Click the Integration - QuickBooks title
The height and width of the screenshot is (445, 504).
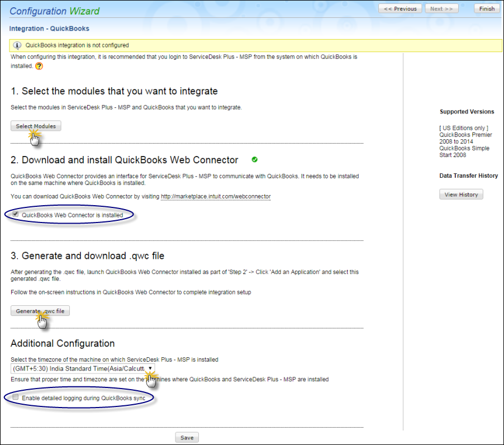point(49,29)
